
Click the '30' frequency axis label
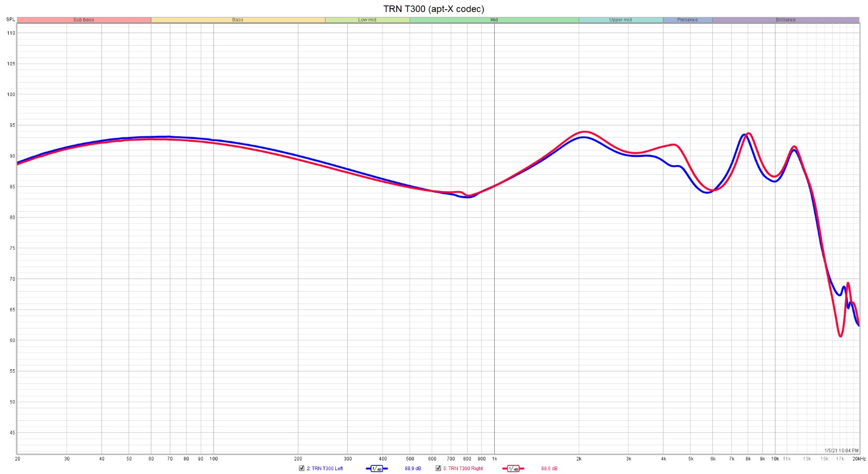click(x=67, y=459)
